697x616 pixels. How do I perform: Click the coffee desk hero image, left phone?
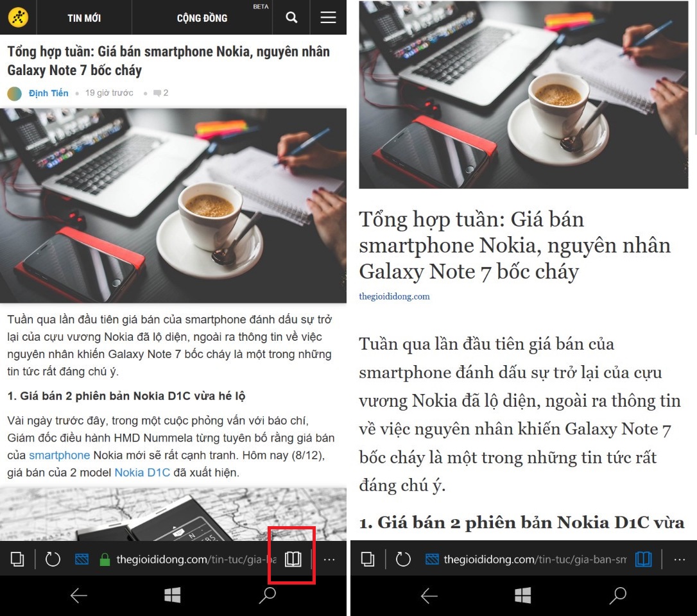173,206
